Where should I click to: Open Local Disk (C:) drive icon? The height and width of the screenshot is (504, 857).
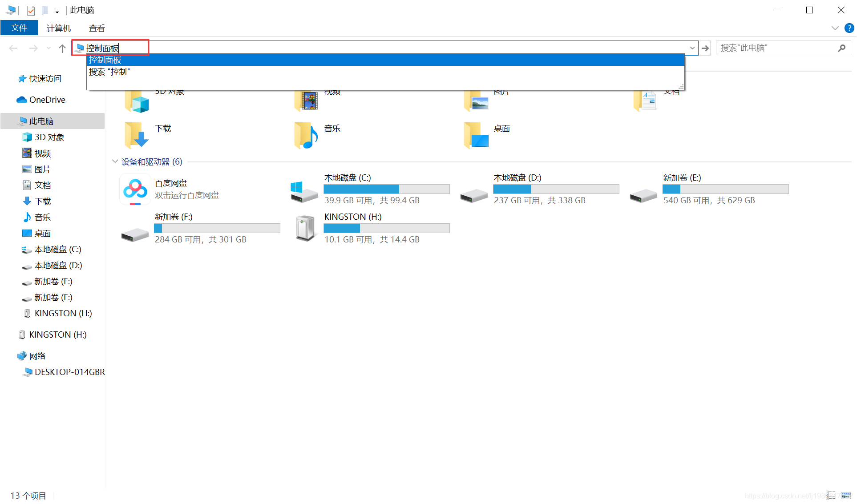click(304, 192)
